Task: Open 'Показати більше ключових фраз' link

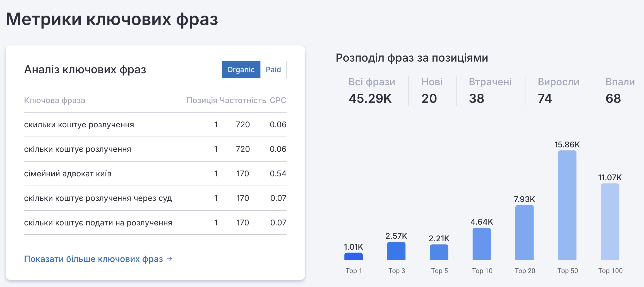Action: click(x=93, y=259)
